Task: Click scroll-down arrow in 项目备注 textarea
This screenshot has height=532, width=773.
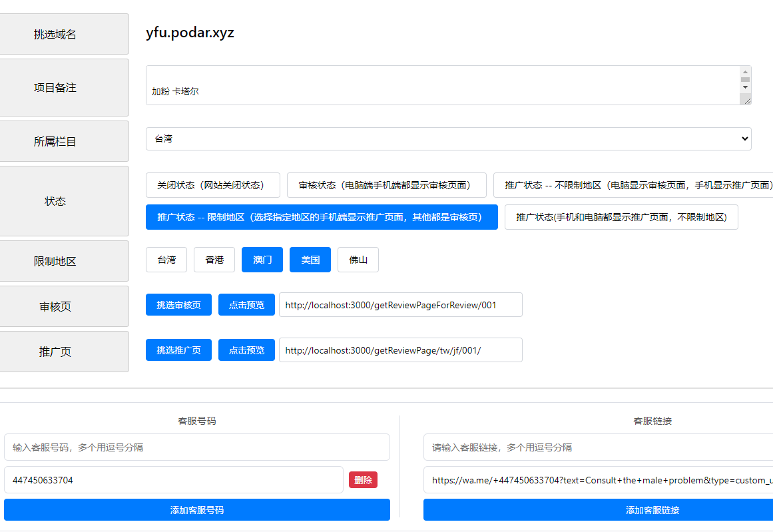Action: 745,87
